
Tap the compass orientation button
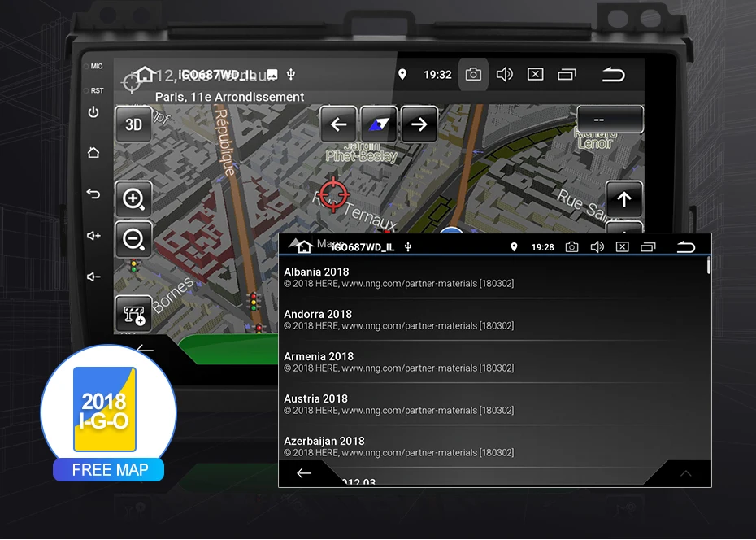tap(379, 124)
